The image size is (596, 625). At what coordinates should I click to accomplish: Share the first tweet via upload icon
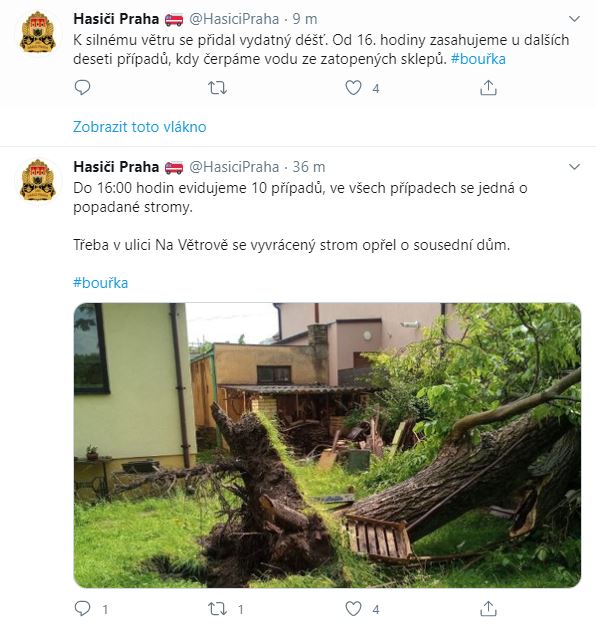(x=488, y=87)
